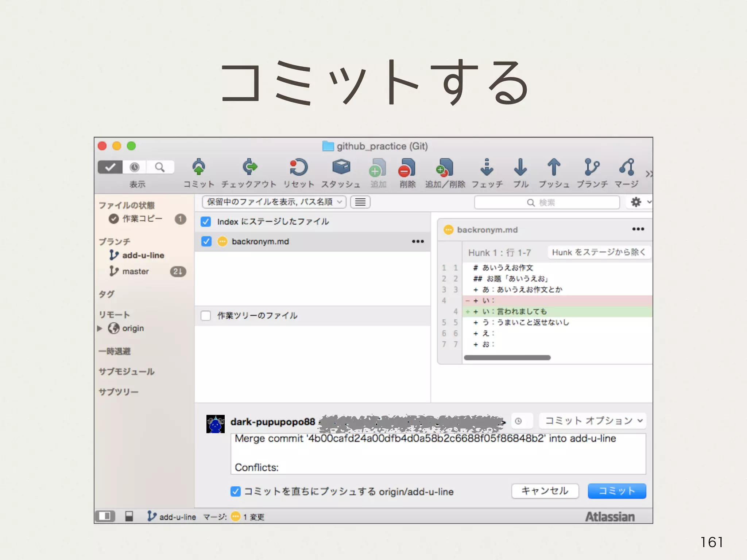This screenshot has width=747, height=560.
Task: Expand the origin remote in sidebar
Action: pos(100,328)
